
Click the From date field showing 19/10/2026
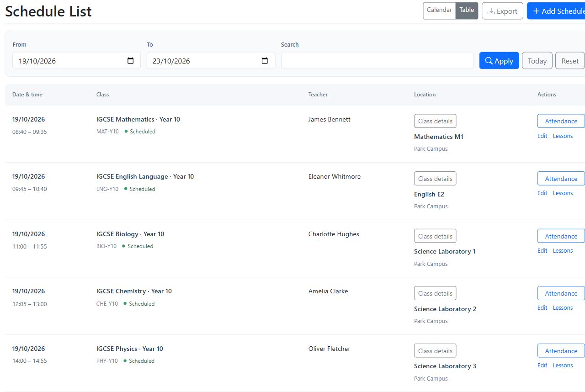pyautogui.click(x=76, y=61)
